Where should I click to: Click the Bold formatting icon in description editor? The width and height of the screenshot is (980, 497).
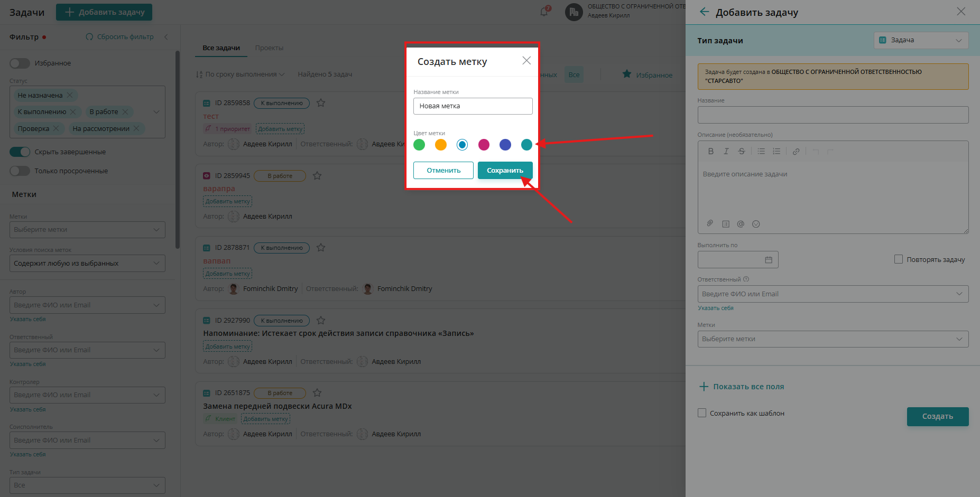pos(710,152)
